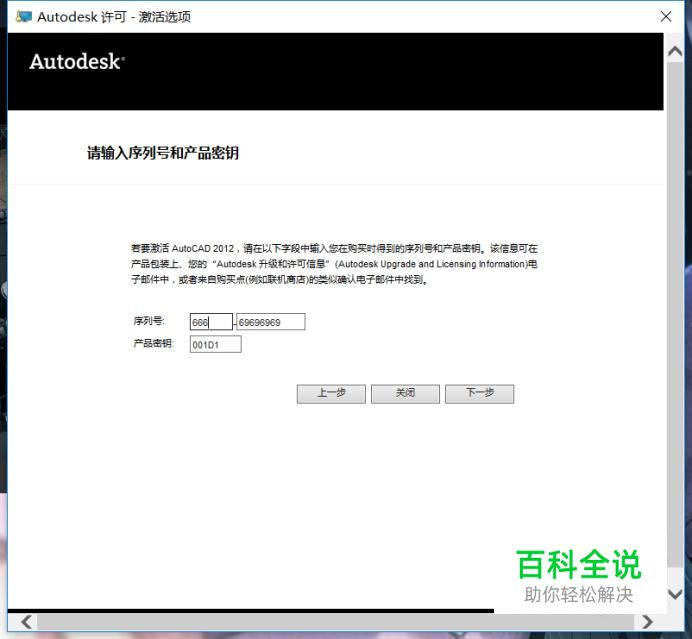Click the vertical scrollbar up arrow

[x=675, y=52]
